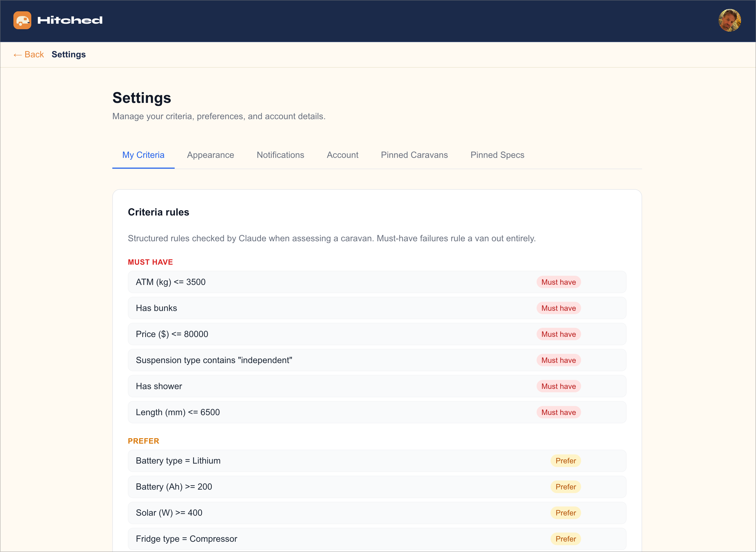The height and width of the screenshot is (552, 756).
Task: Click Must have badge on Suspension type row
Action: click(x=558, y=360)
